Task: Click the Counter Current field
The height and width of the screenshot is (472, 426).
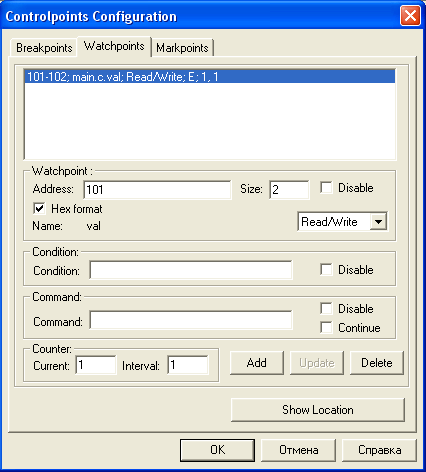Action: [96, 365]
